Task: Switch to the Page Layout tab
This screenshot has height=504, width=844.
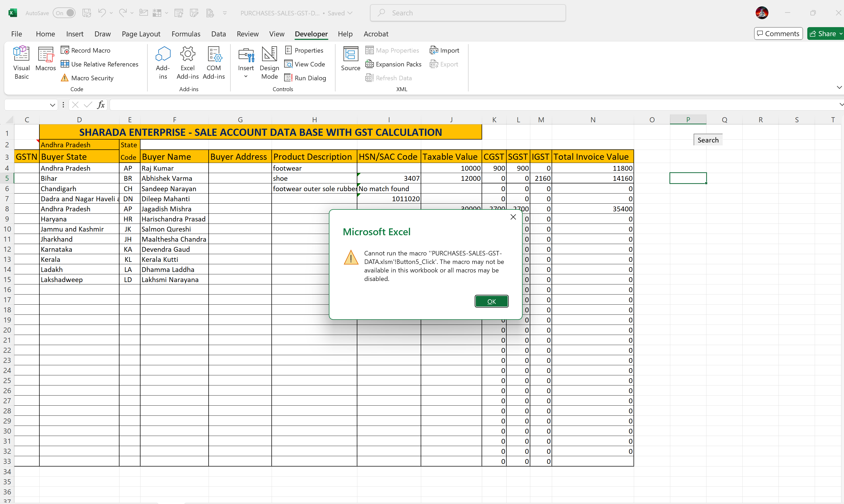Action: point(141,34)
